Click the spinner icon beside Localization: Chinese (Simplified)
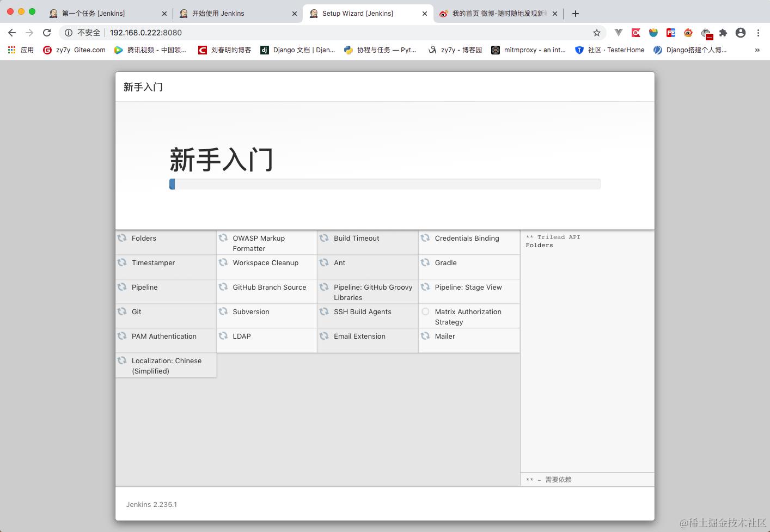The height and width of the screenshot is (532, 770). 122,360
